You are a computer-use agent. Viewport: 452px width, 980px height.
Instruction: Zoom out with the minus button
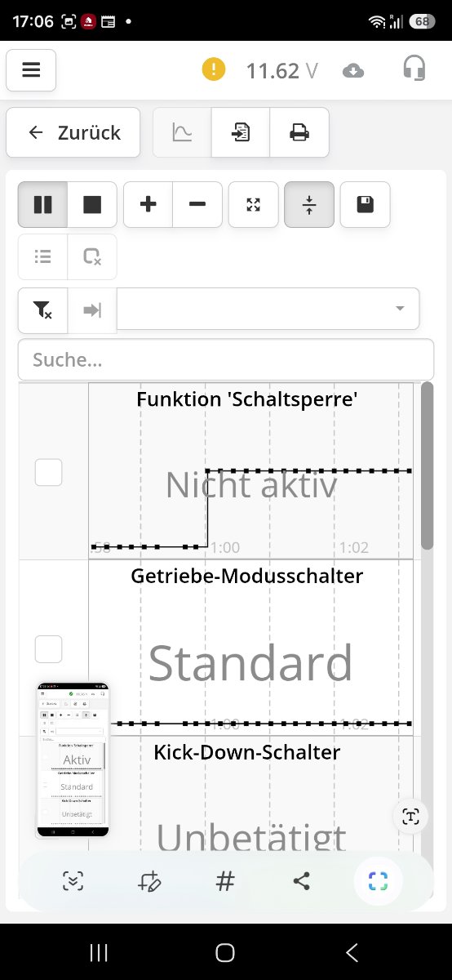point(197,204)
